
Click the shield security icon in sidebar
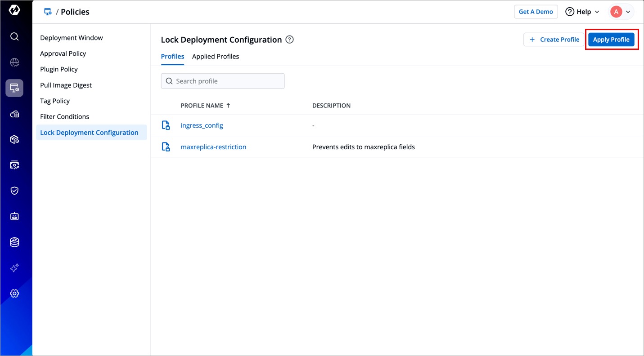pyautogui.click(x=14, y=191)
